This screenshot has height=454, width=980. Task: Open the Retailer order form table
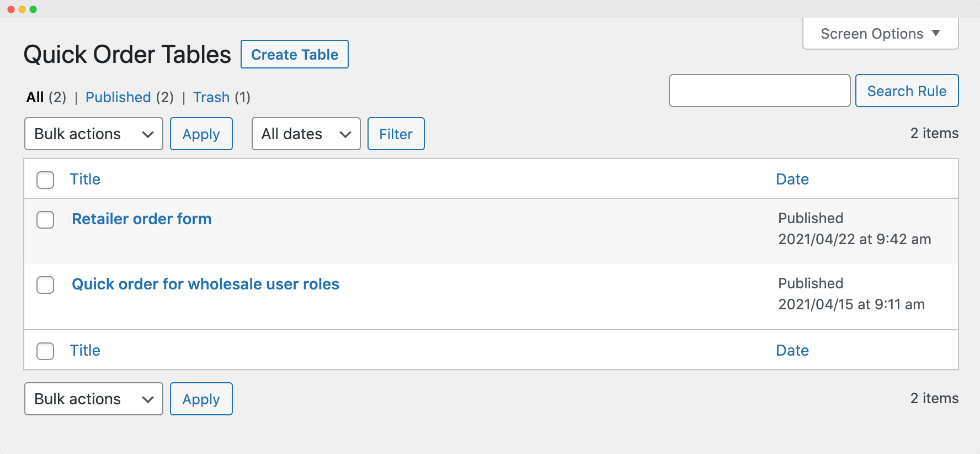(141, 219)
